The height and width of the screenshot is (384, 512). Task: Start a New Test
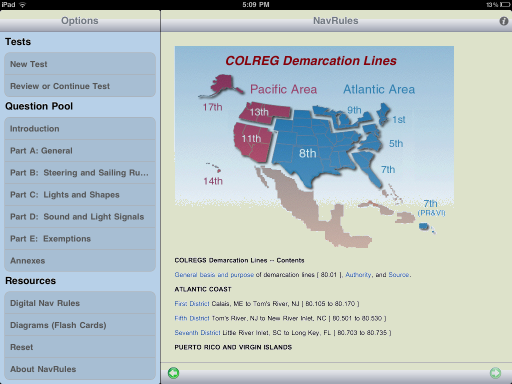[80, 64]
